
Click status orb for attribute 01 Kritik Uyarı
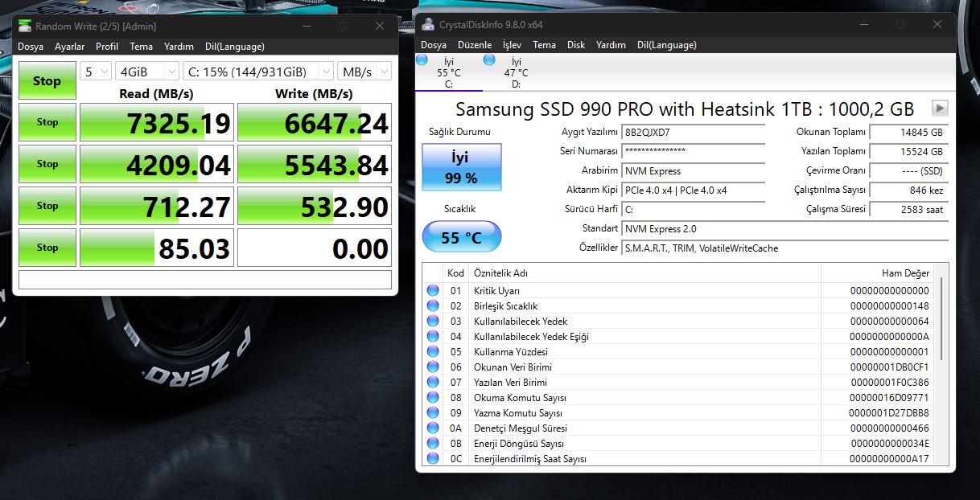(x=433, y=290)
